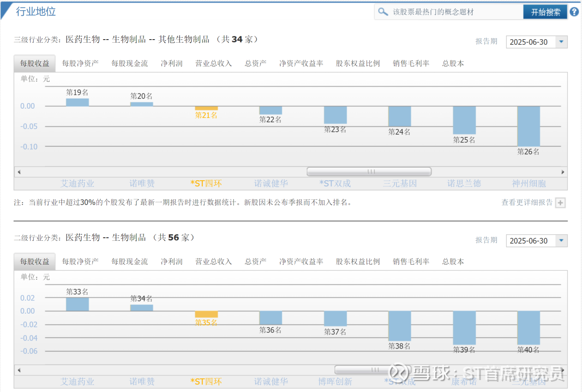582x392 pixels.
Task: Switch to 销售毛利率 tab in the 三级行业 section
Action: pos(411,63)
